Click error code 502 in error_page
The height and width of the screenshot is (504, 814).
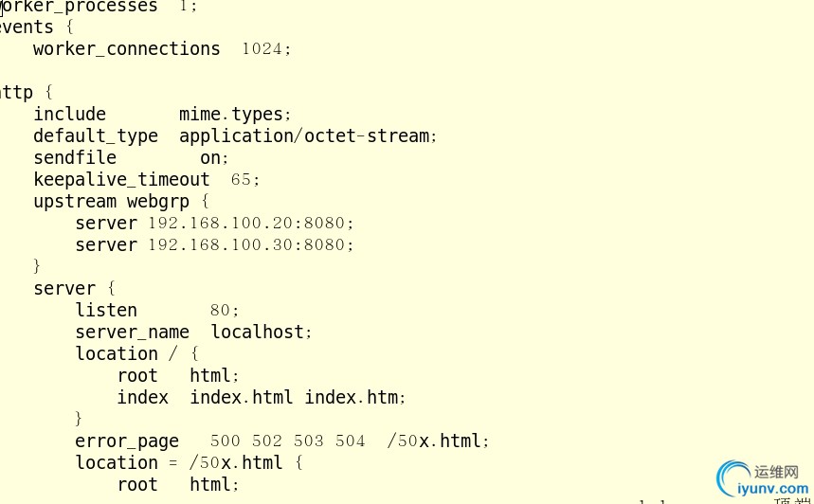pos(267,441)
